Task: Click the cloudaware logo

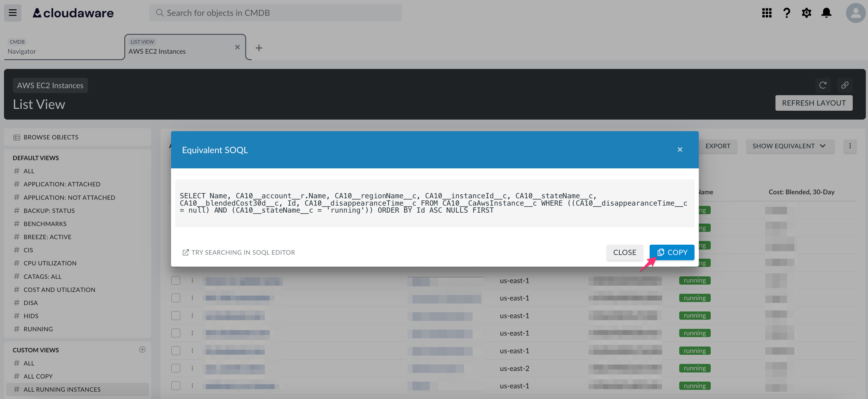Action: pos(73,13)
